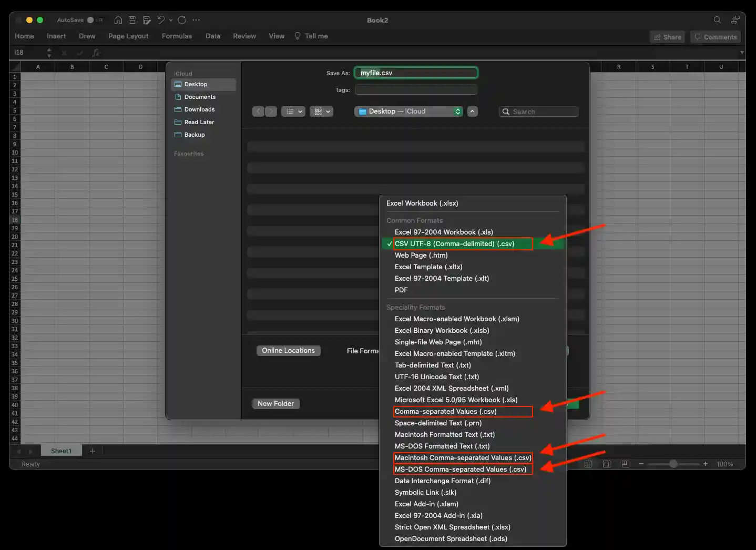
Task: Select Downloads folder in sidebar
Action: point(199,109)
